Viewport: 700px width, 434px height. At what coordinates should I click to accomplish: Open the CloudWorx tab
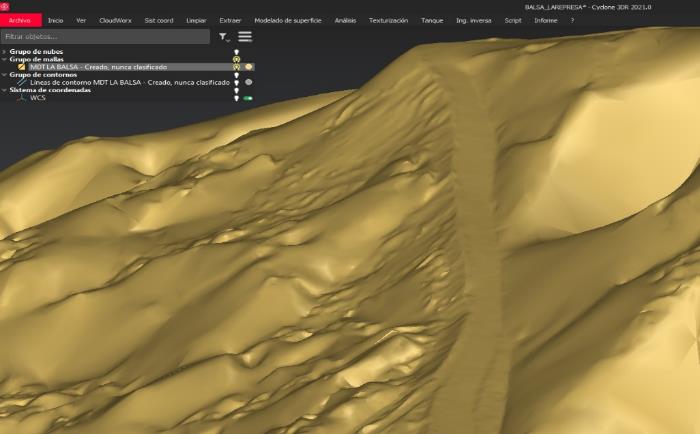point(115,20)
